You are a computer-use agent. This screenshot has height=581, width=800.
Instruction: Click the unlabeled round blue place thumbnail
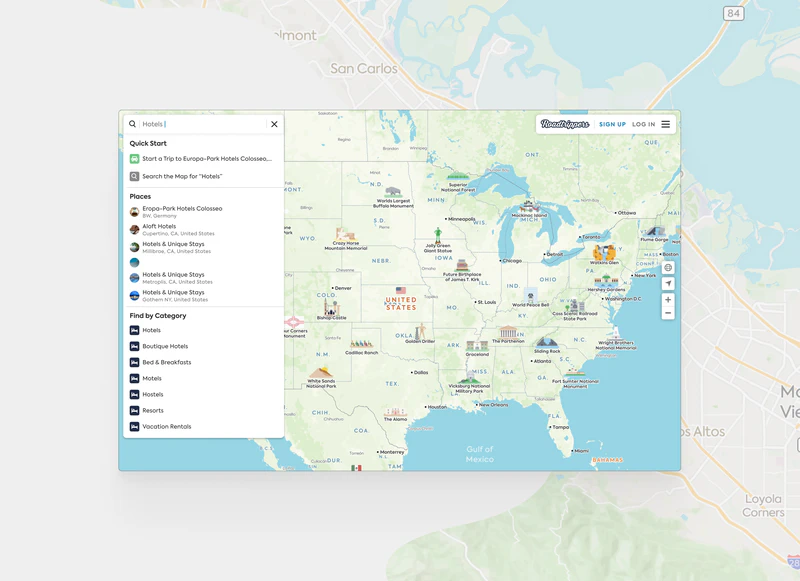point(134,263)
